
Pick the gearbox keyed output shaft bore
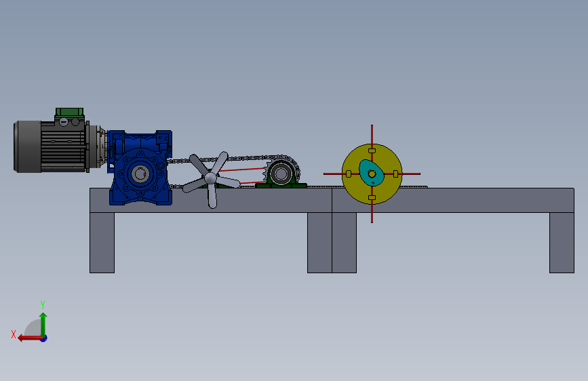point(140,174)
